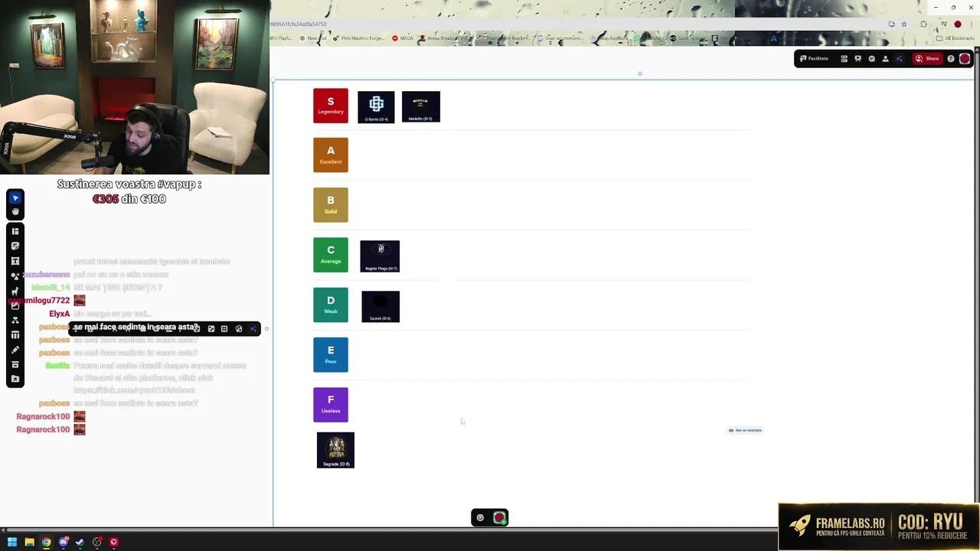Open File Explorer from the taskbar
The image size is (980, 551).
point(29,542)
